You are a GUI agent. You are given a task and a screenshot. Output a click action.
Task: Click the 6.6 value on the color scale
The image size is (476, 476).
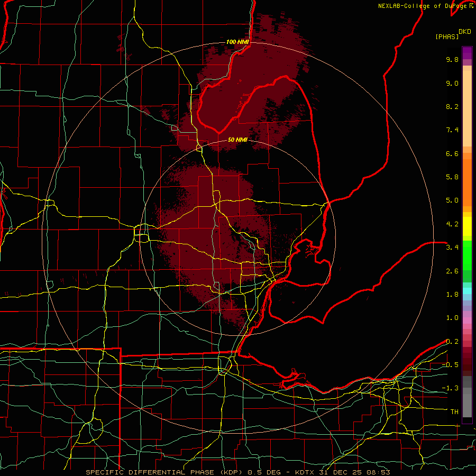(452, 153)
